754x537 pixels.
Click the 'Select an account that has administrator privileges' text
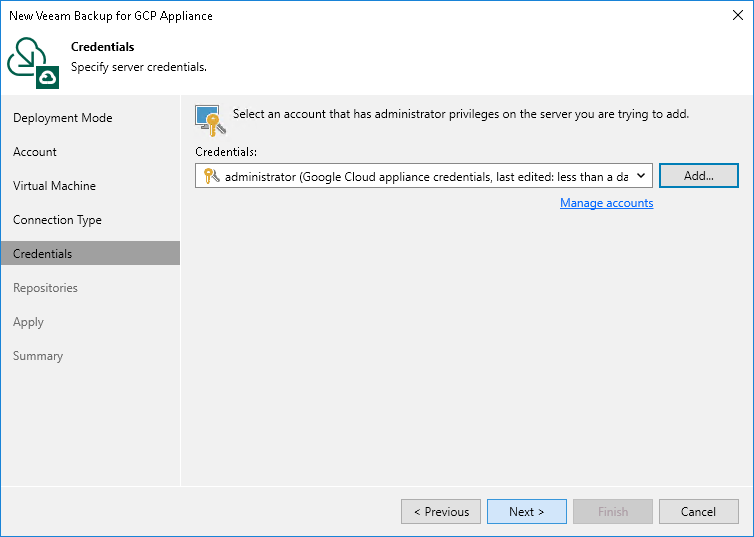click(x=461, y=114)
